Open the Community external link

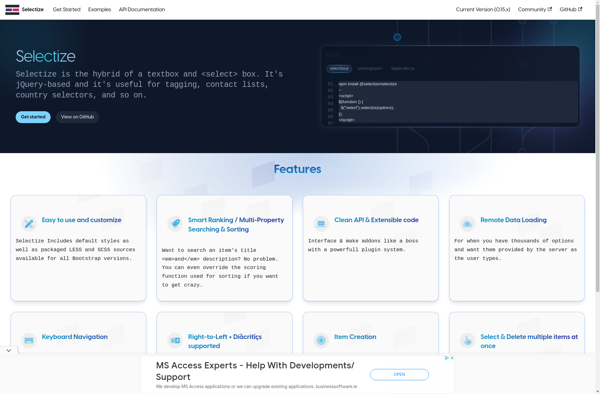535,10
